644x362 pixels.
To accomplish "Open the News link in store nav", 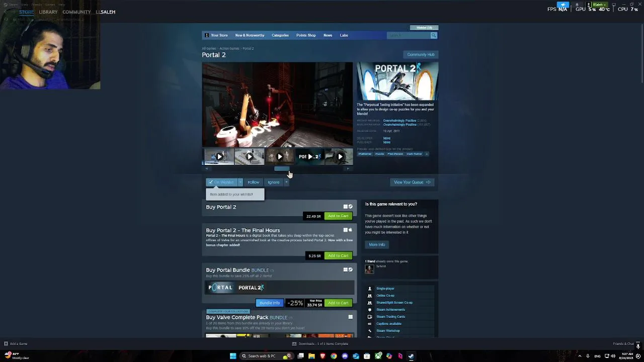I will (328, 35).
